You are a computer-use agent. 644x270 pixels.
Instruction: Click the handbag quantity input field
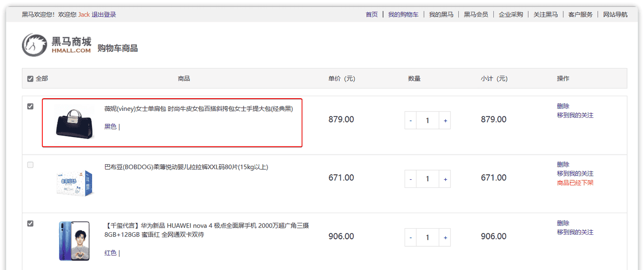pyautogui.click(x=428, y=120)
